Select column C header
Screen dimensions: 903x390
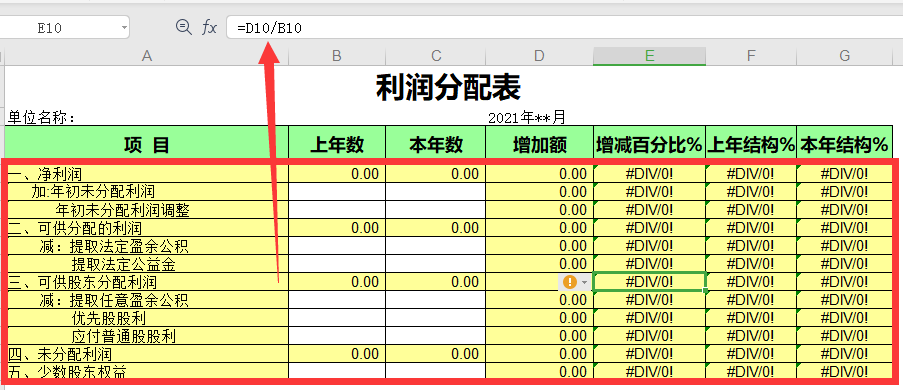pyautogui.click(x=436, y=56)
